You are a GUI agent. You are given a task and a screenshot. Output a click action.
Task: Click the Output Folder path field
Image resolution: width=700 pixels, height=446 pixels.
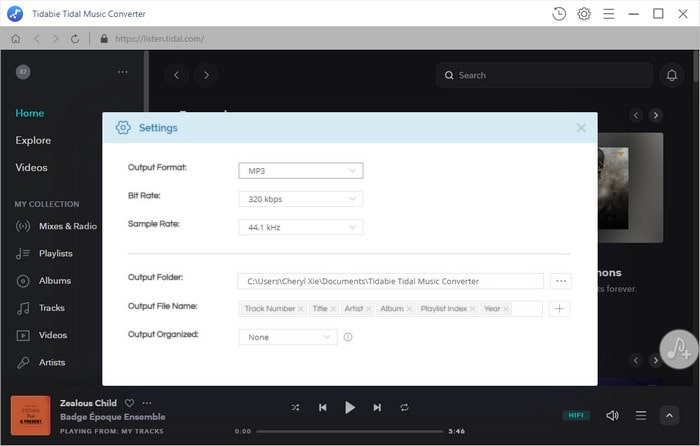[x=391, y=281]
